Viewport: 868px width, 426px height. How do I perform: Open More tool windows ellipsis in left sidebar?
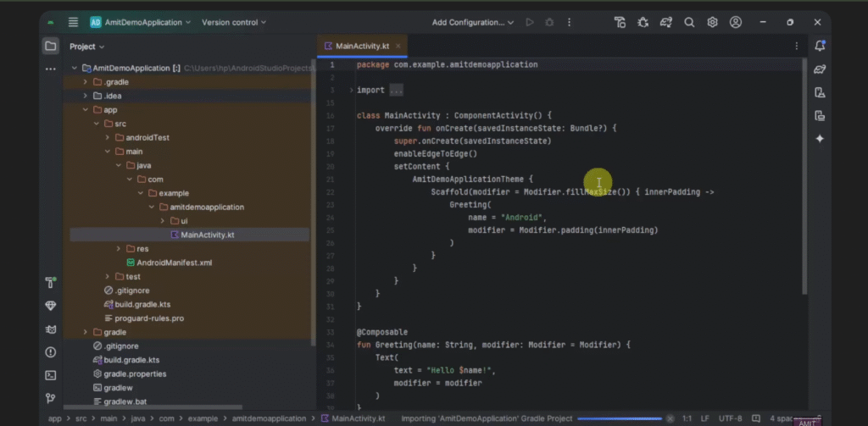click(x=50, y=69)
